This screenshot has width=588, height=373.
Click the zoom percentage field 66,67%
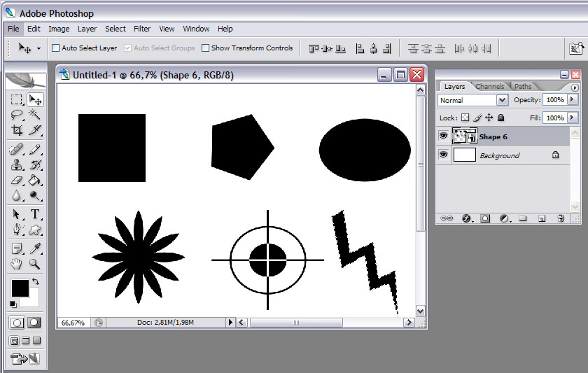coord(73,323)
